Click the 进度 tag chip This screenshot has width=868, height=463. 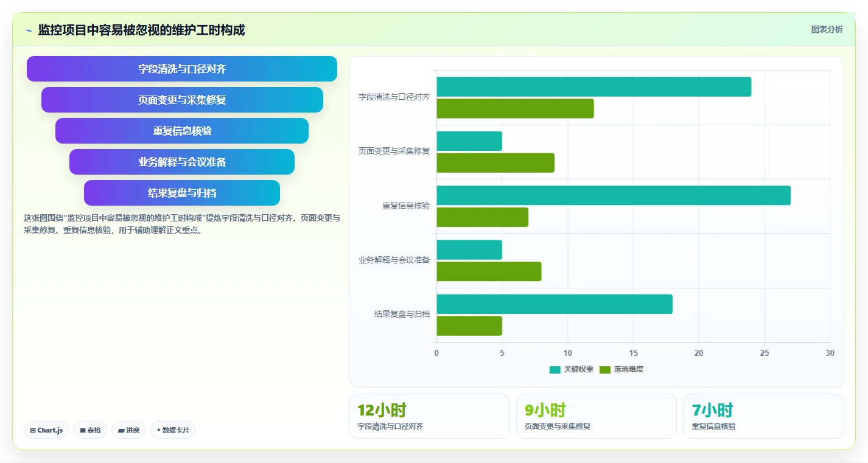tap(128, 430)
